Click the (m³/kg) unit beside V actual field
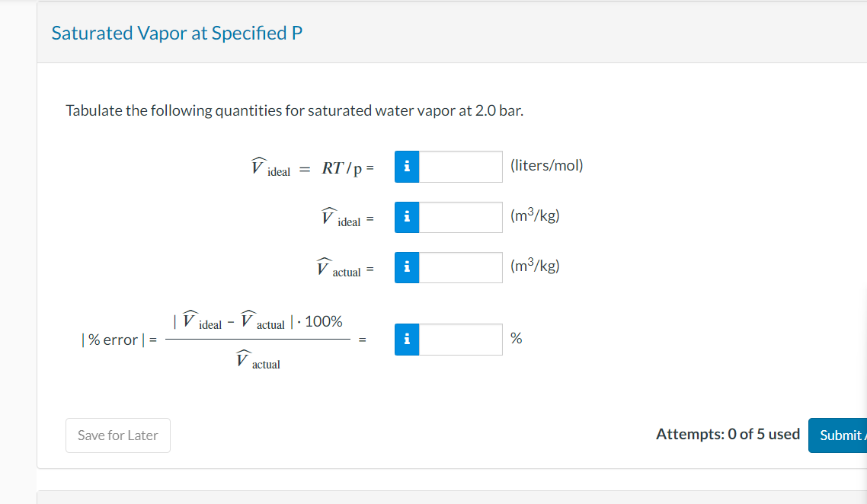Viewport: 867px width, 504px height. click(x=535, y=266)
